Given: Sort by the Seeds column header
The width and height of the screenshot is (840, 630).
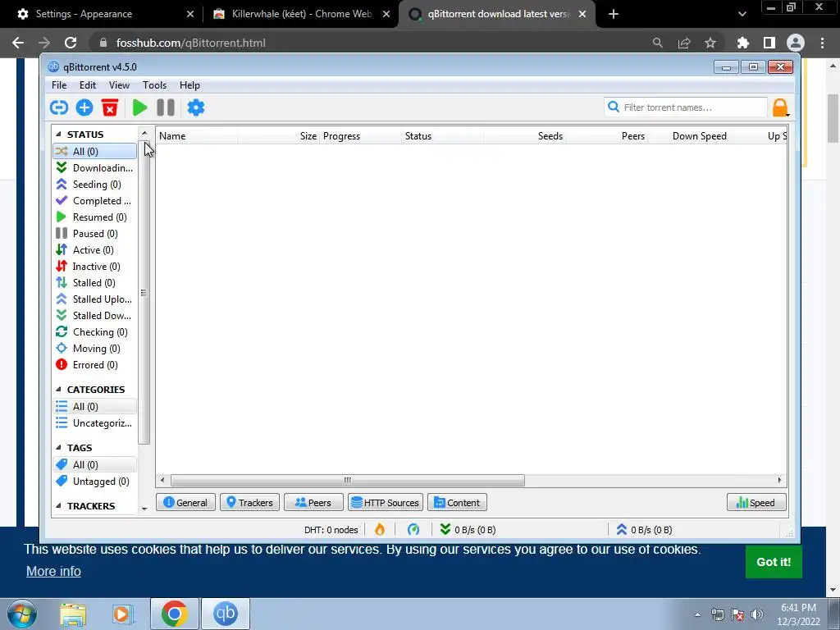Looking at the screenshot, I should coord(524,136).
